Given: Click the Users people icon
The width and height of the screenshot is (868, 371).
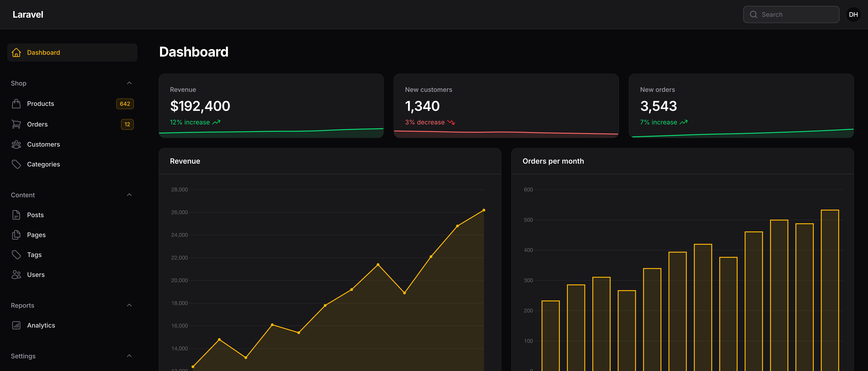Looking at the screenshot, I should click(x=16, y=274).
